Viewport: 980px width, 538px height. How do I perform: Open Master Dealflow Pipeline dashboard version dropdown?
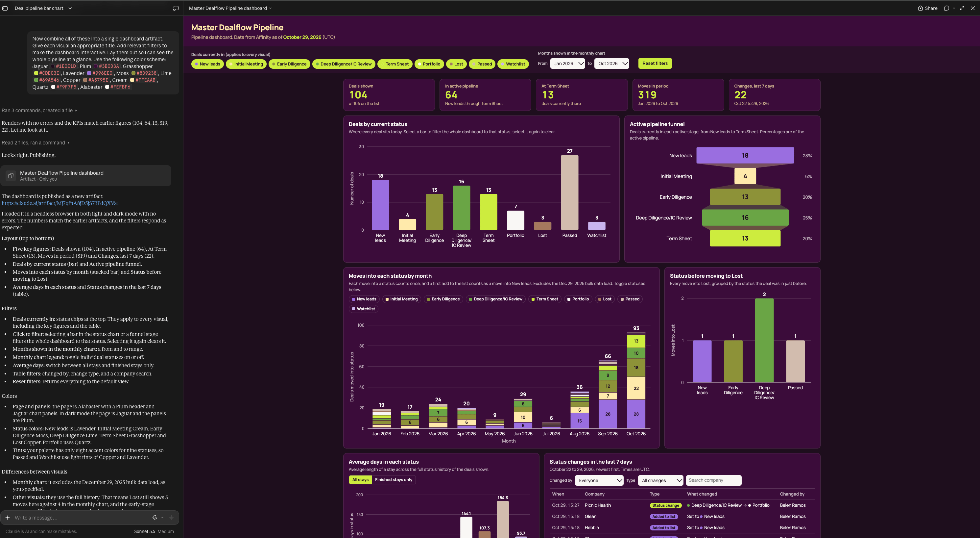click(230, 8)
